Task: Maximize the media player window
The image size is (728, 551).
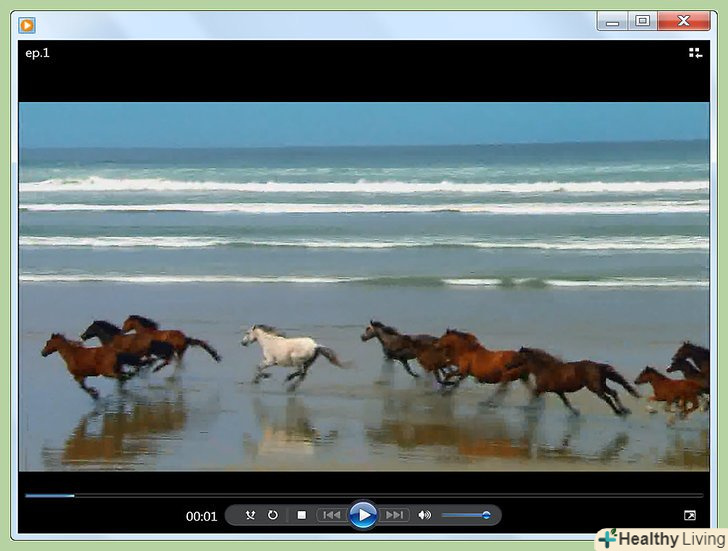Action: (x=642, y=21)
